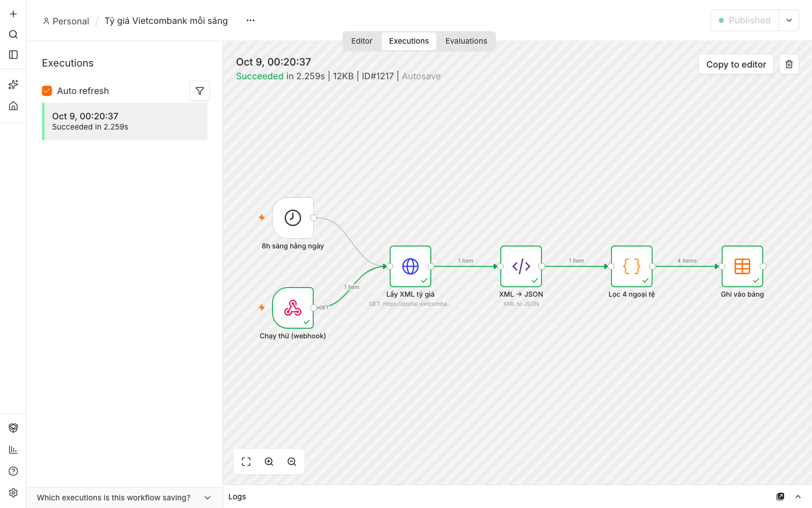Delete this execution with trash icon
812x508 pixels.
click(789, 64)
